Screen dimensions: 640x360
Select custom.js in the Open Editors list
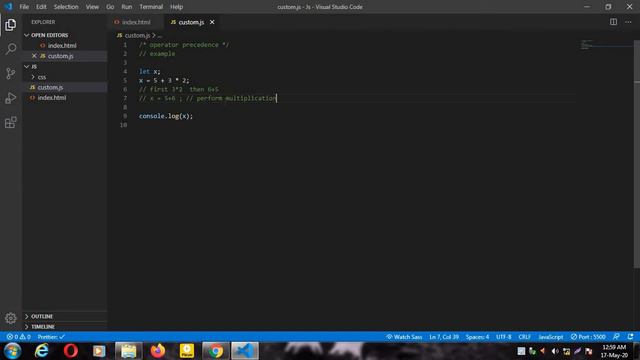click(60, 56)
